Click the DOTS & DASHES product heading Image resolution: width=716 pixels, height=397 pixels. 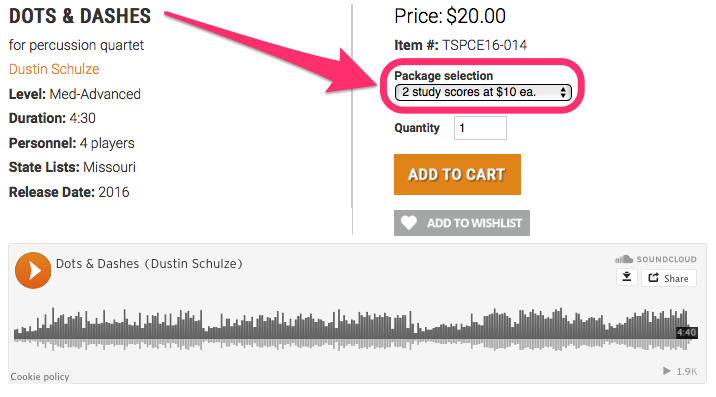(x=80, y=16)
